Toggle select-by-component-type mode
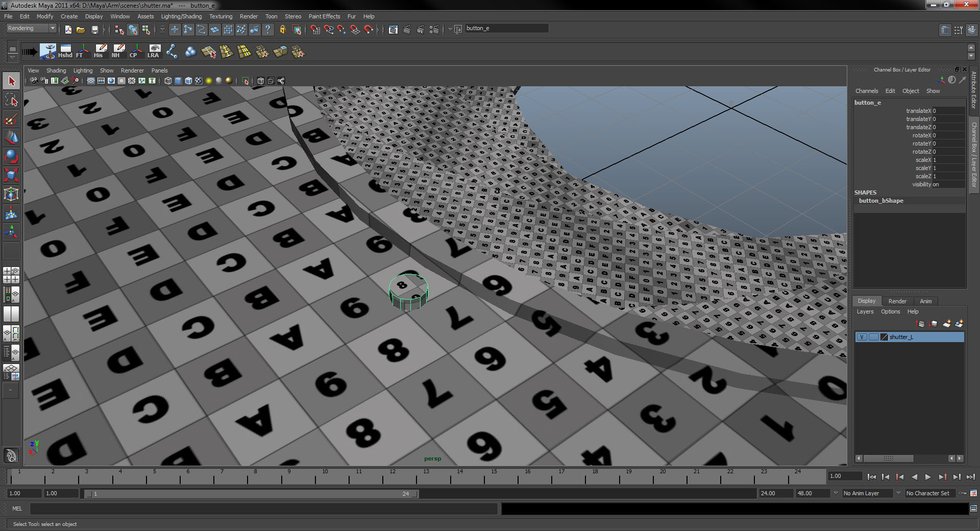980x531 pixels. (x=146, y=30)
